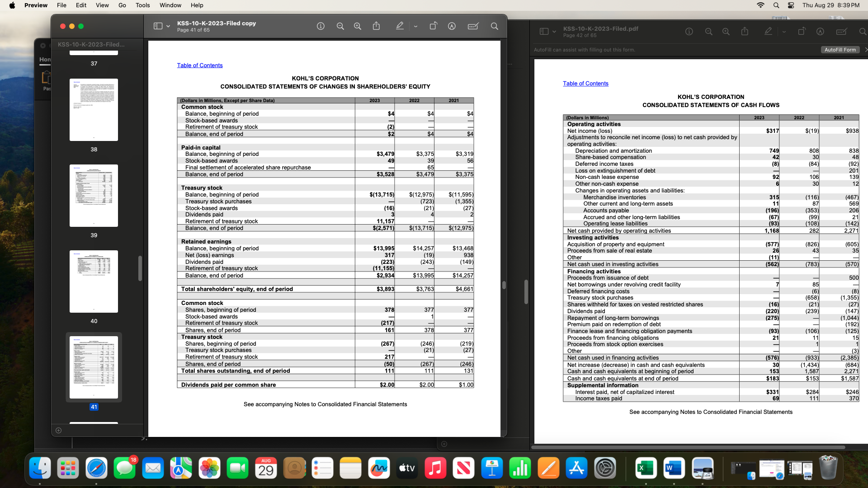Click the Inspector info icon in toolbar
The width and height of the screenshot is (868, 488).
(321, 26)
